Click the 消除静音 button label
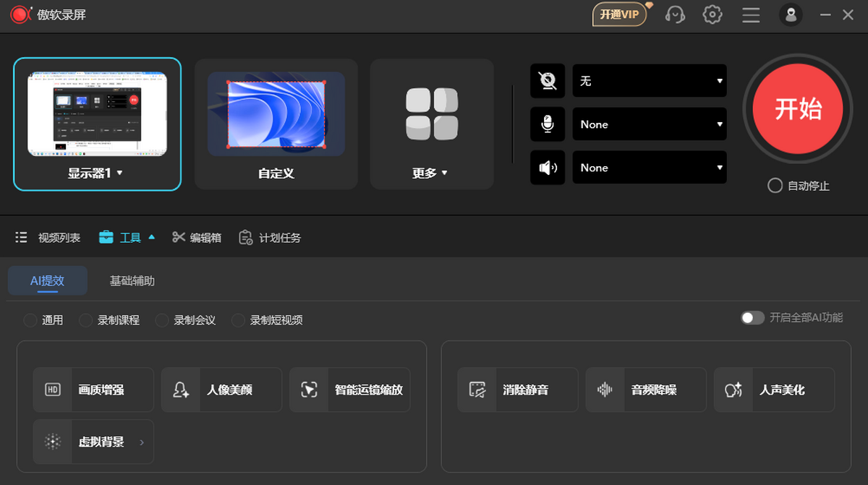The width and height of the screenshot is (868, 485). pyautogui.click(x=526, y=390)
